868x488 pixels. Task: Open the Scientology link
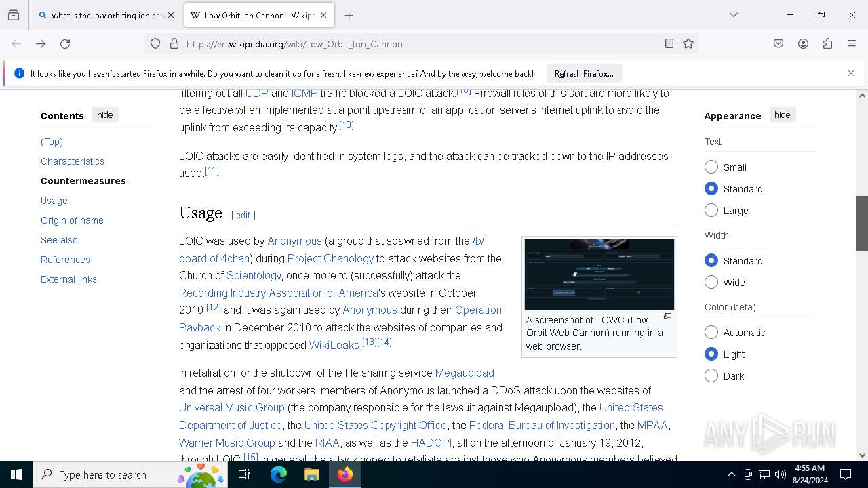tap(254, 275)
